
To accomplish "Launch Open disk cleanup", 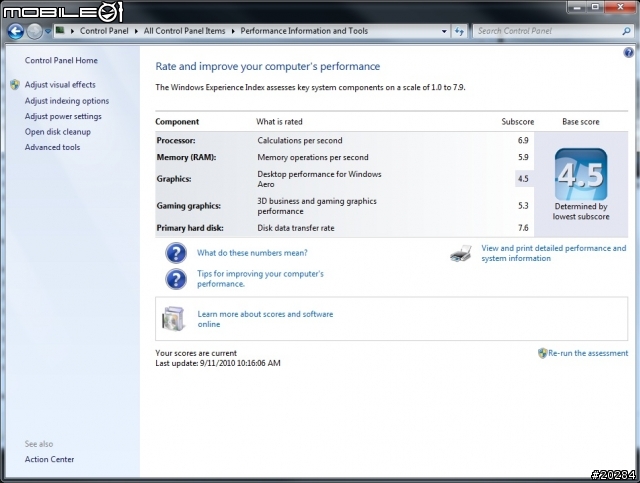I will (58, 132).
